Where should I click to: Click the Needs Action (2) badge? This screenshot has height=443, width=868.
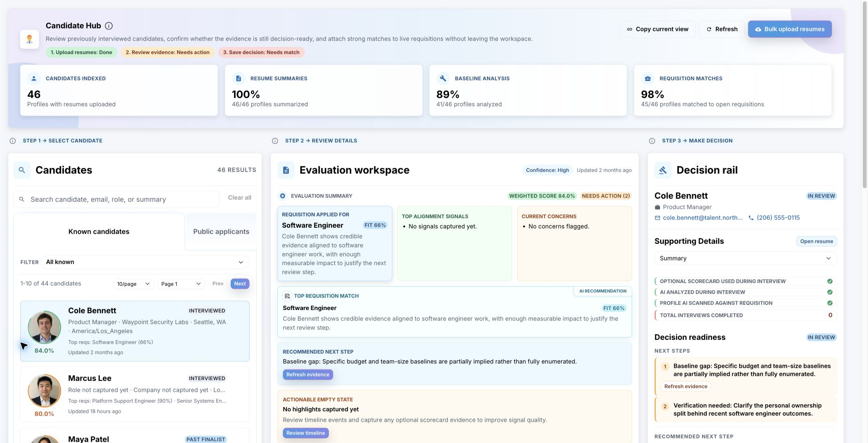click(x=606, y=196)
